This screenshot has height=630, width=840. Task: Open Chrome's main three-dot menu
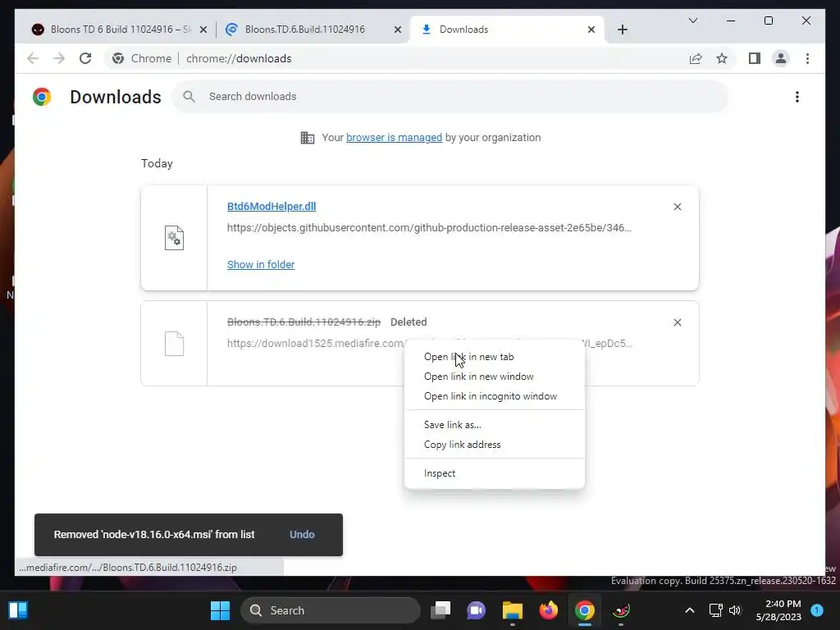point(807,58)
